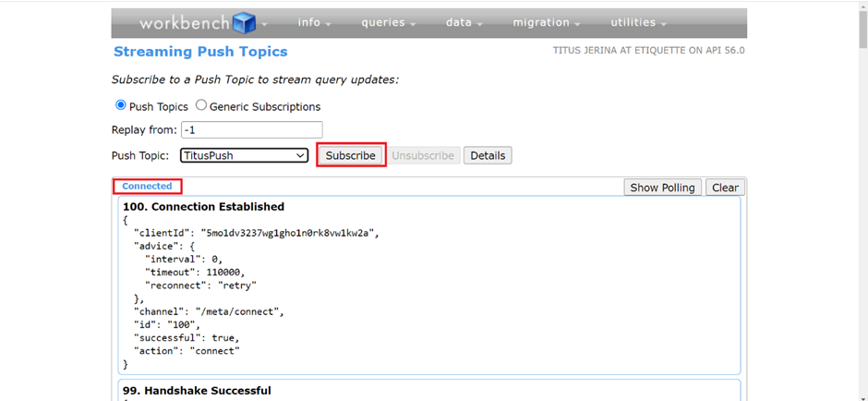Click the Unsubscribe button
The image size is (868, 401).
coord(423,155)
